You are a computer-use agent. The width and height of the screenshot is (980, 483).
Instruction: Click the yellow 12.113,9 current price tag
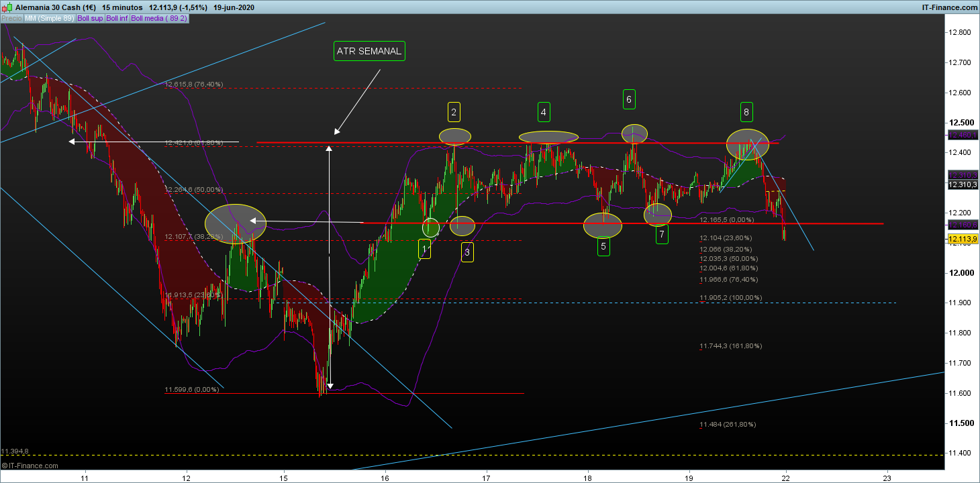click(x=963, y=239)
